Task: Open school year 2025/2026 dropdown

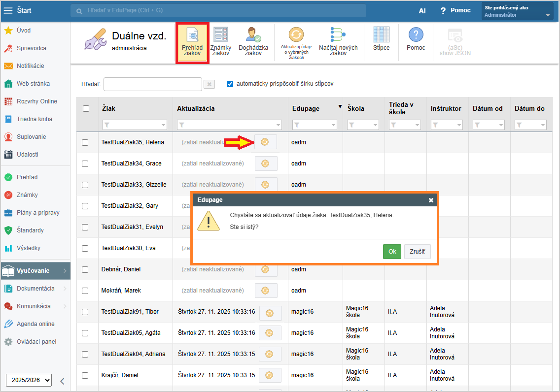Action: (x=29, y=380)
